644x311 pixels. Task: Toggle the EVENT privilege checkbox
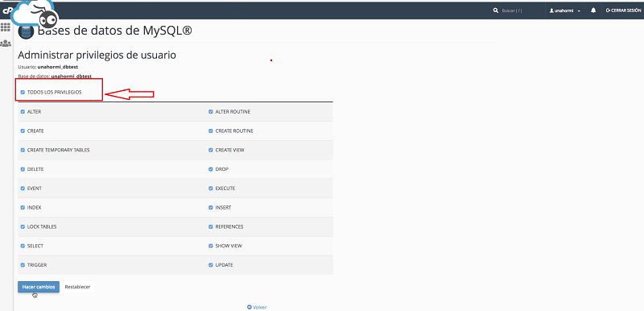[x=23, y=189]
